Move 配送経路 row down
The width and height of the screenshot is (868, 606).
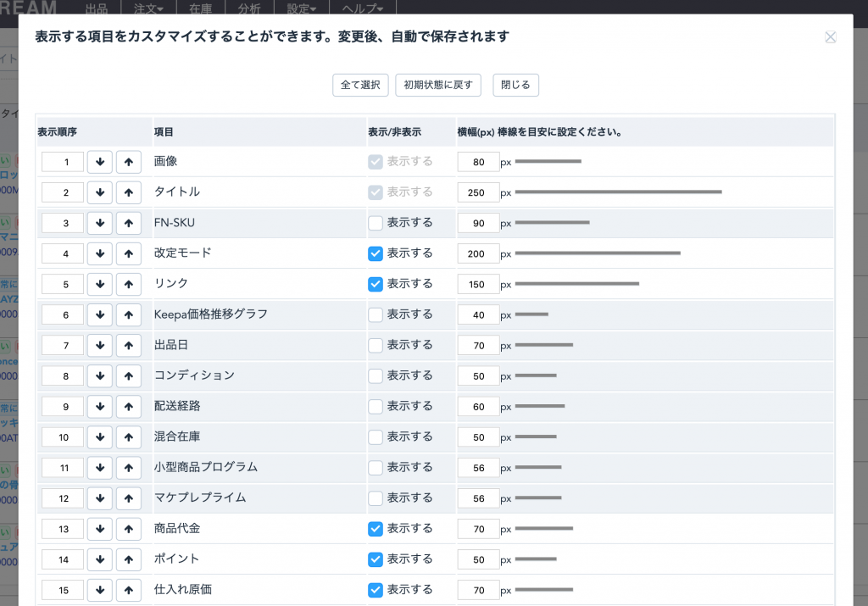point(100,407)
